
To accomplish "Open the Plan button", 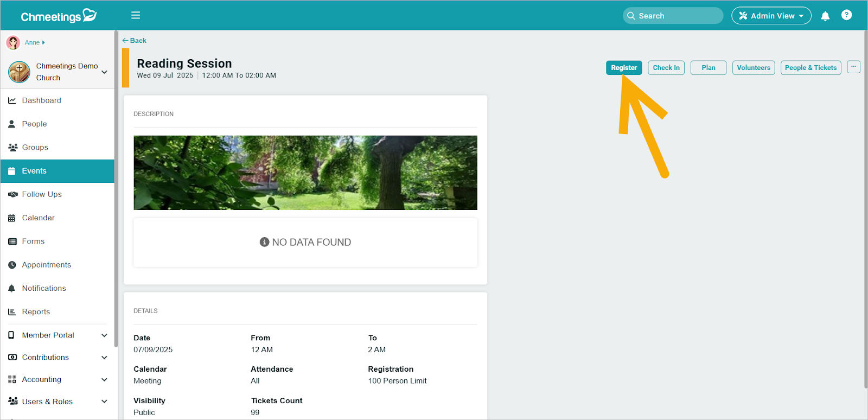I will click(709, 68).
